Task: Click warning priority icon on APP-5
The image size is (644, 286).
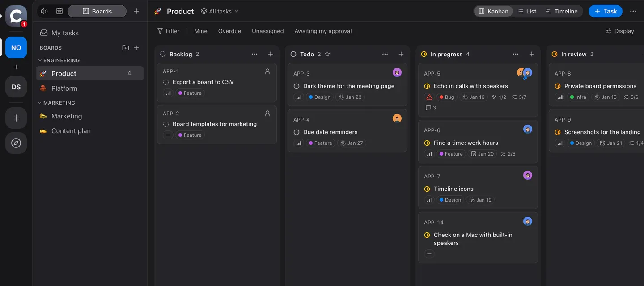Action: coord(429,97)
